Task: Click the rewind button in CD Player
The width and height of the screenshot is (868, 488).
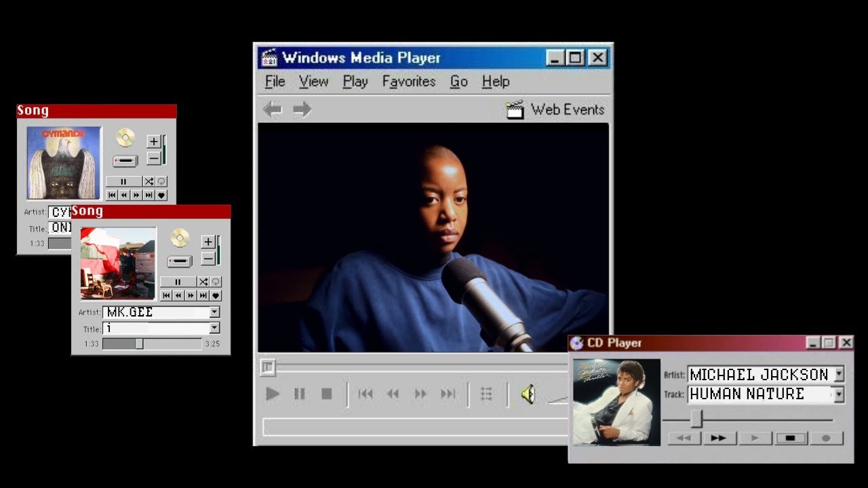Action: (x=684, y=439)
